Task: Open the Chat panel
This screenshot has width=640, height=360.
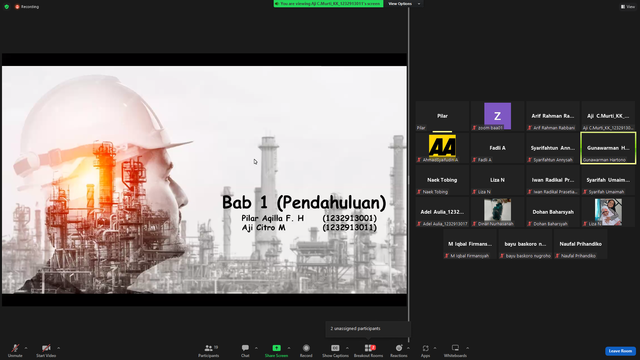Action: click(x=245, y=350)
